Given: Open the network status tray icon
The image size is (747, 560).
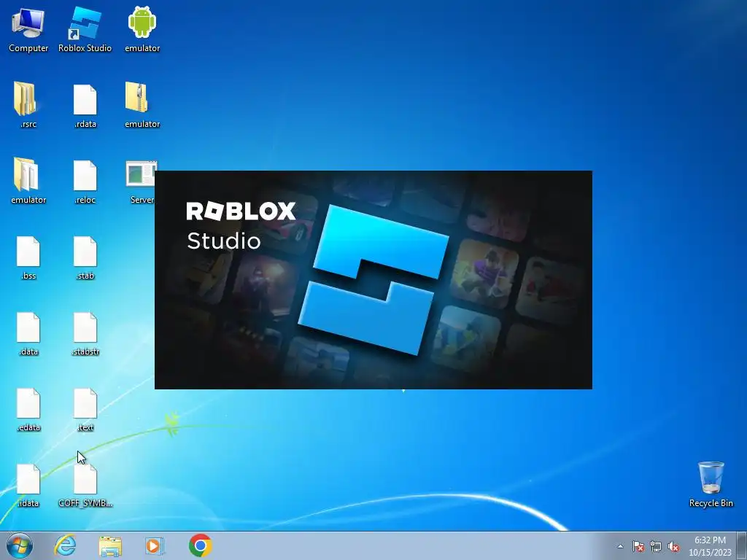Looking at the screenshot, I should click(656, 546).
